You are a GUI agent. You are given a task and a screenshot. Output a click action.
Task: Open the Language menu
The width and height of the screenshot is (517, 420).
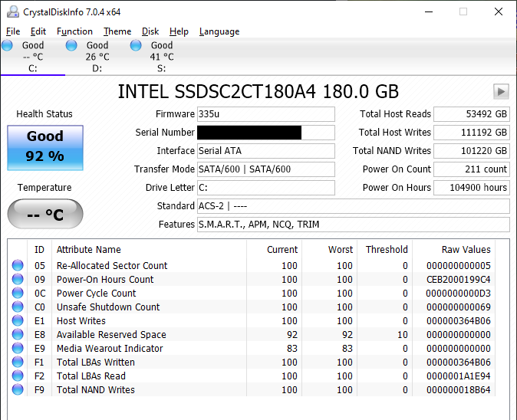(x=219, y=31)
